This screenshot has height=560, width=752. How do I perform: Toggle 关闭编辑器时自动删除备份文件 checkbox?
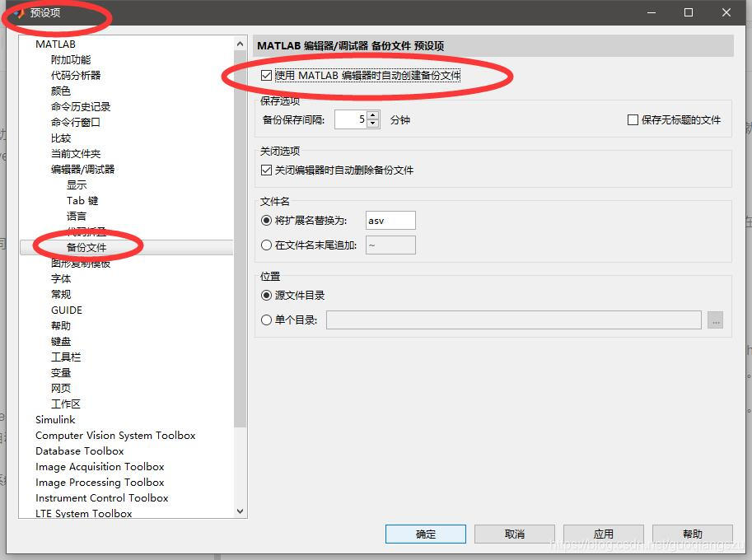pyautogui.click(x=266, y=170)
